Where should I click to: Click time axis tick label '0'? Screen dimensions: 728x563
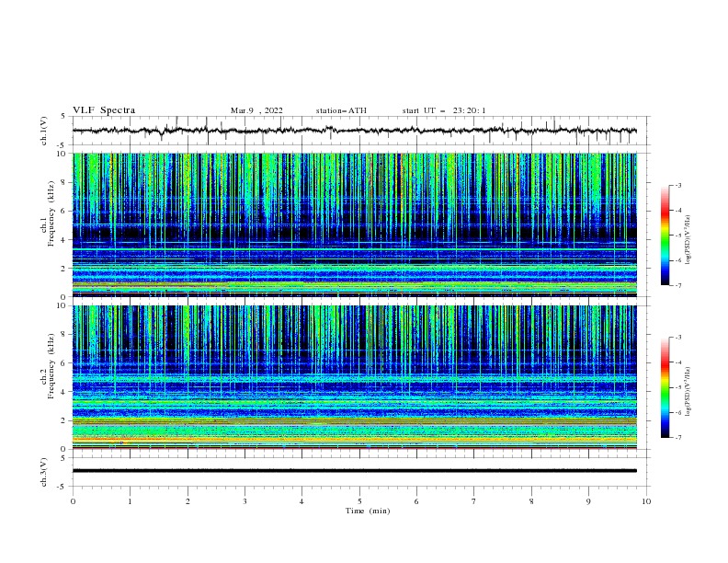coord(73,501)
